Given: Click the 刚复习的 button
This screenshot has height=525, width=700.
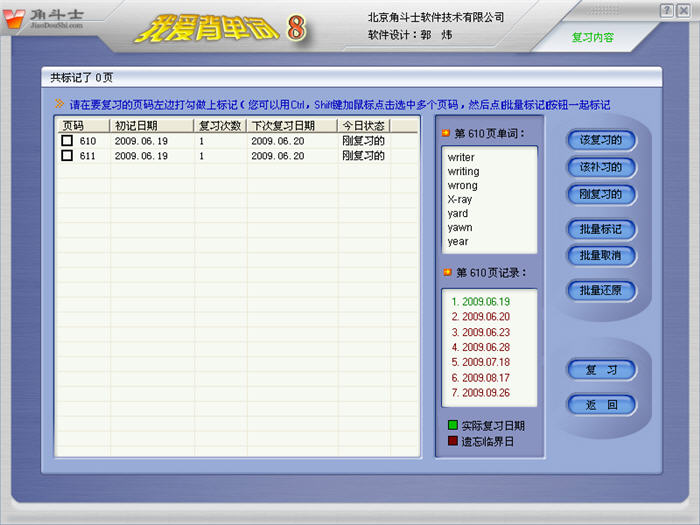Looking at the screenshot, I should click(x=601, y=194).
